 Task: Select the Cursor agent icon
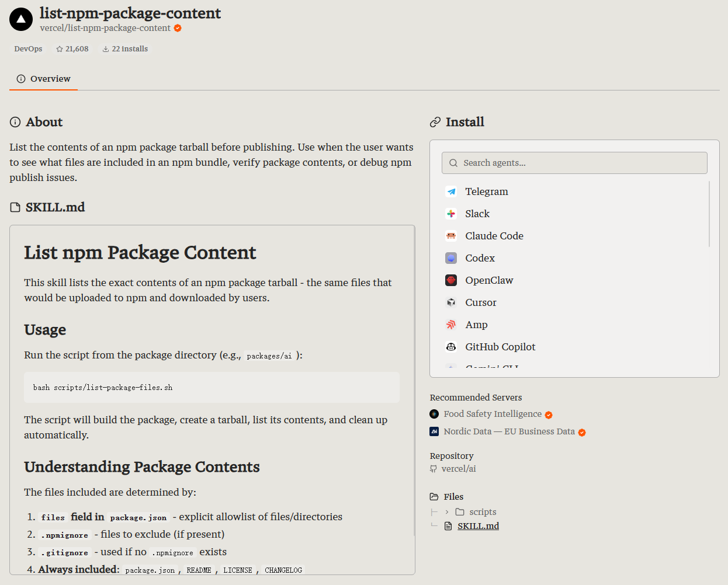pos(451,302)
